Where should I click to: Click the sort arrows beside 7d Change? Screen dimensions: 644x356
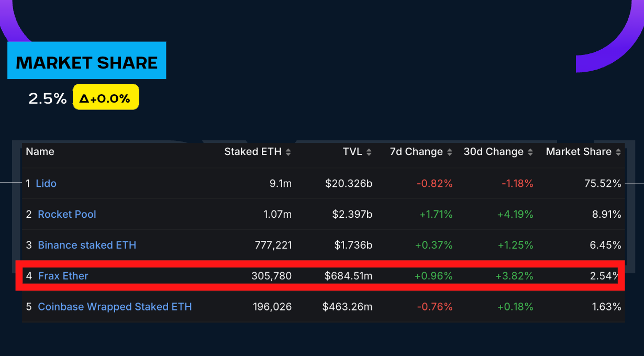[x=449, y=152]
